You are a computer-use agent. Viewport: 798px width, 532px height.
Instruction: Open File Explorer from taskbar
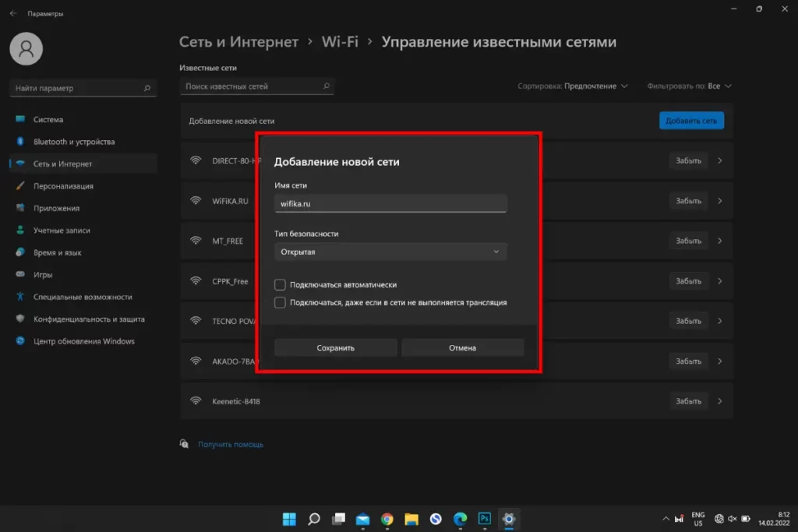click(411, 519)
